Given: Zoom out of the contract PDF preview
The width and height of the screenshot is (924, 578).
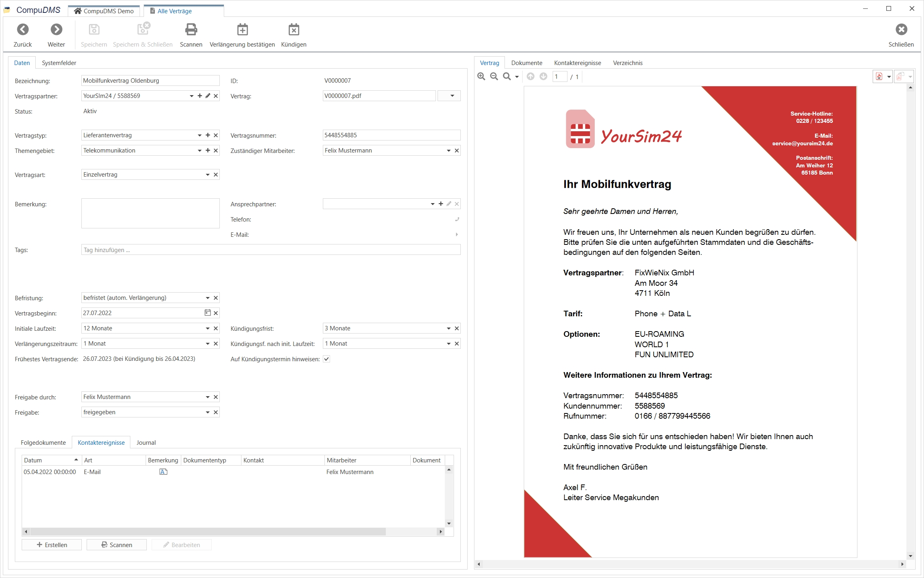Looking at the screenshot, I should (x=494, y=76).
